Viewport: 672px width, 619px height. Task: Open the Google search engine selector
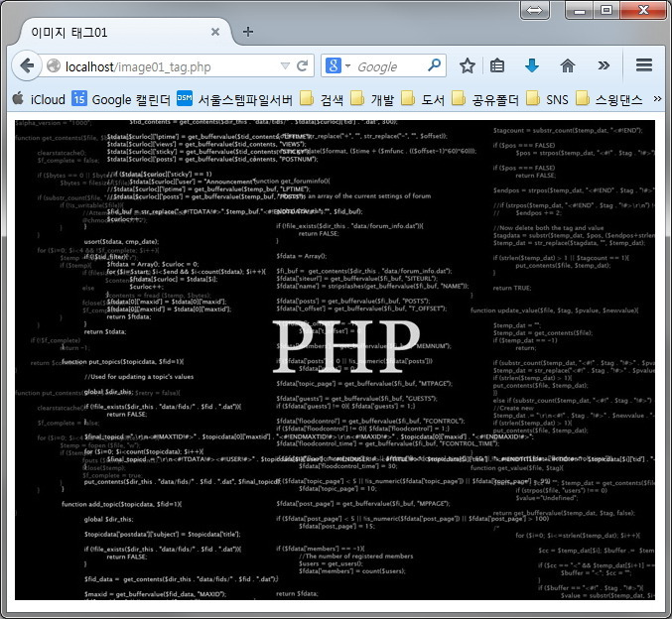coord(338,66)
